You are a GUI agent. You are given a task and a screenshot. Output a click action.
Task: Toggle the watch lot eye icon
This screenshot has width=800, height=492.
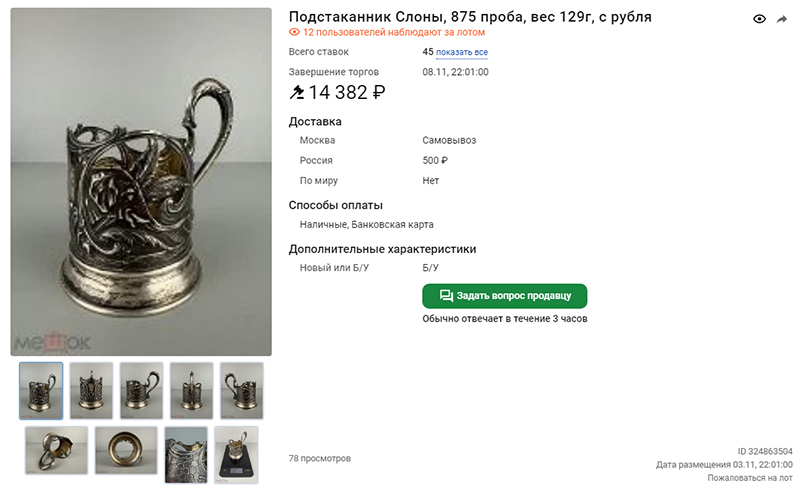click(x=759, y=19)
